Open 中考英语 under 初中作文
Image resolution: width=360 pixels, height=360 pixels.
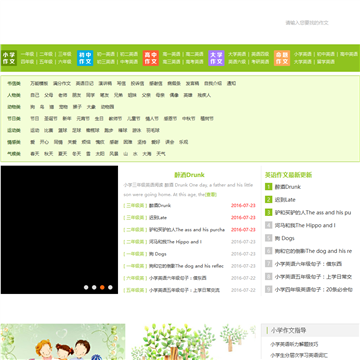tap(129, 62)
